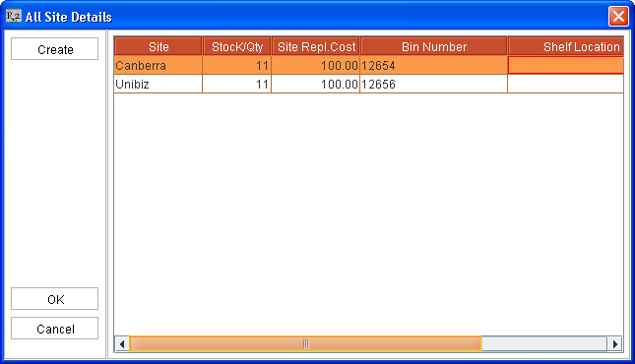Confirm with the OK button

(55, 299)
